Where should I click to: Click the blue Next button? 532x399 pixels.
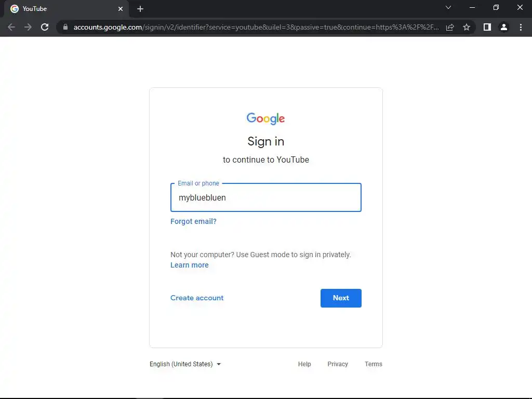(341, 298)
